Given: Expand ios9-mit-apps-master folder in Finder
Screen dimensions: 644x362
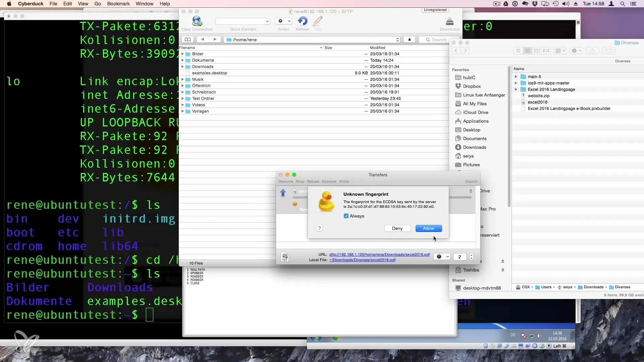Looking at the screenshot, I should point(516,83).
